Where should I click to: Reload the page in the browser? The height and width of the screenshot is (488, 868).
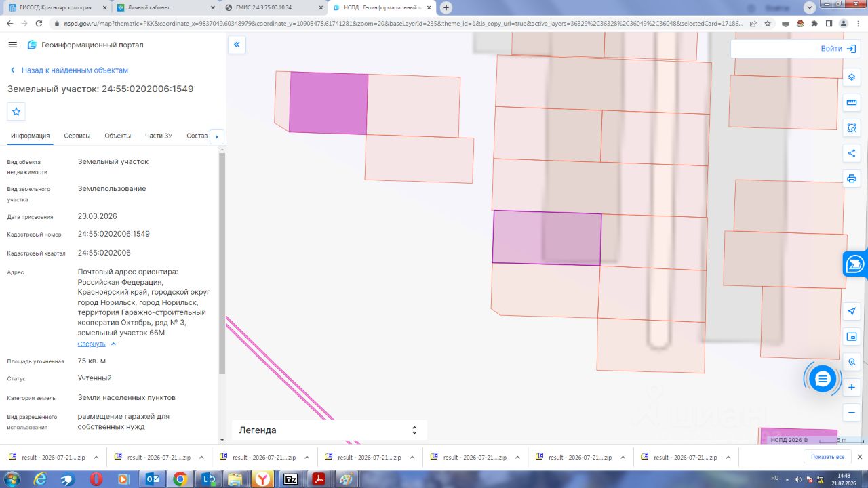tap(39, 23)
